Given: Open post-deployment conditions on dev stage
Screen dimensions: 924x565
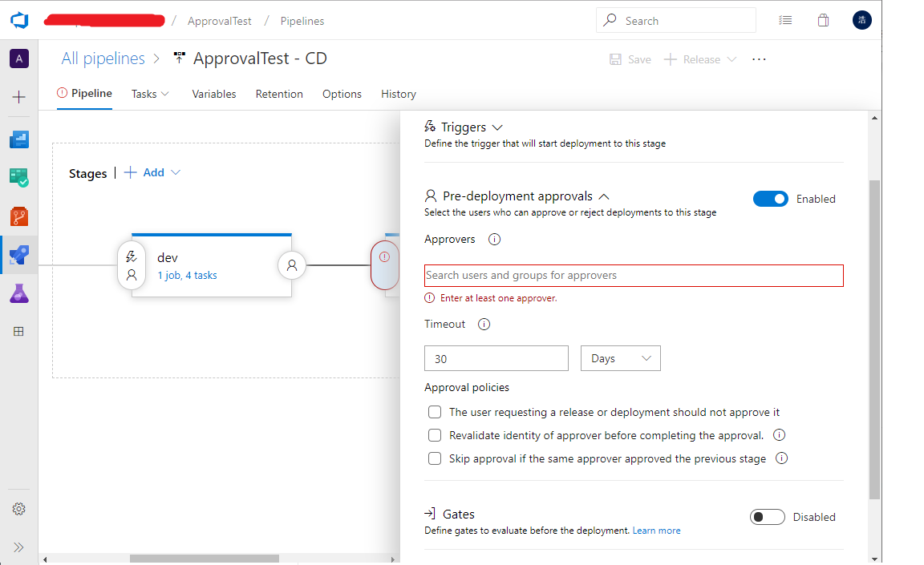Looking at the screenshot, I should [292, 265].
